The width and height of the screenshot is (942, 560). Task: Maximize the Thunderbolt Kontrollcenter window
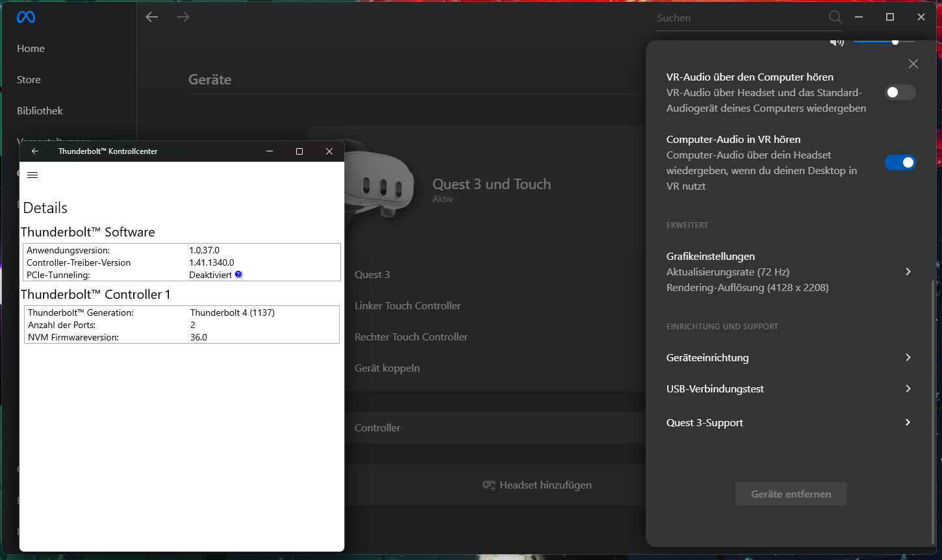tap(299, 151)
